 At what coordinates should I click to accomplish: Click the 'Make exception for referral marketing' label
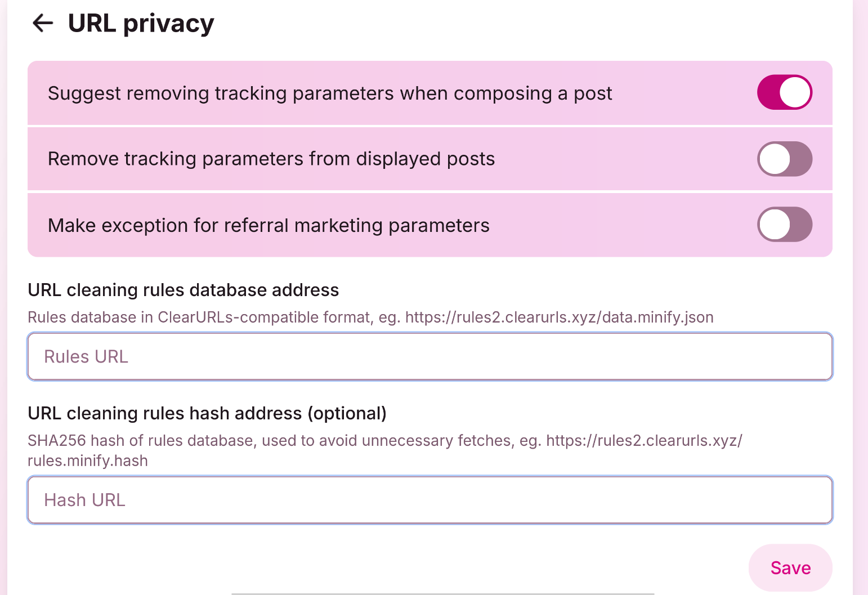[x=269, y=225]
